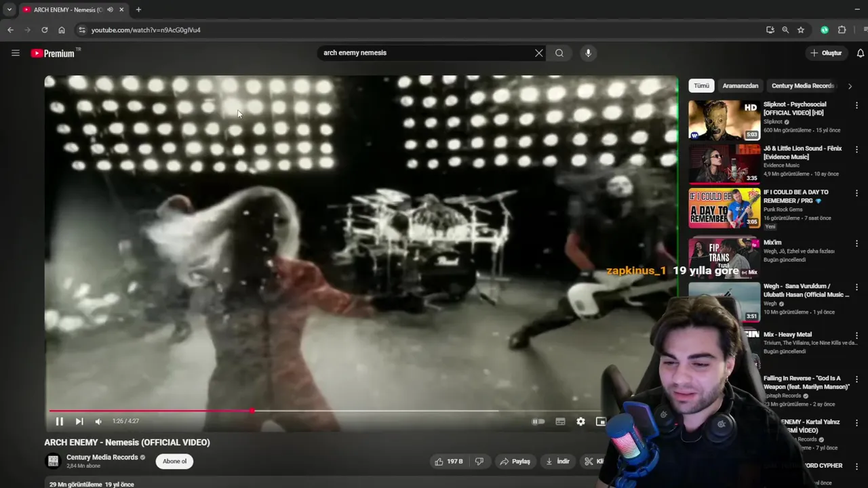Open more options for Jö & Little Lion Sound

click(x=856, y=149)
